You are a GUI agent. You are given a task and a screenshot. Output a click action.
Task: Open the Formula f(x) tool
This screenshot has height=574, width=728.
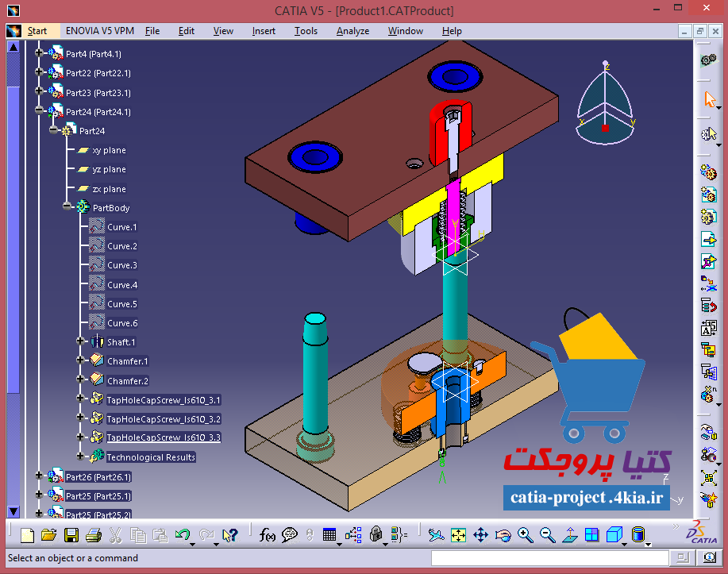click(x=267, y=535)
